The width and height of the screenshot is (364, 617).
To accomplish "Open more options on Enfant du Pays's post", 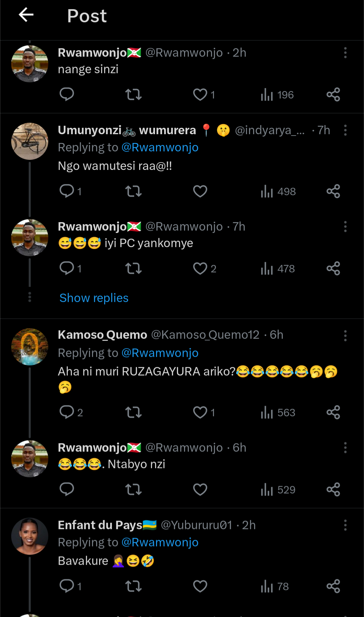I will coord(345,525).
